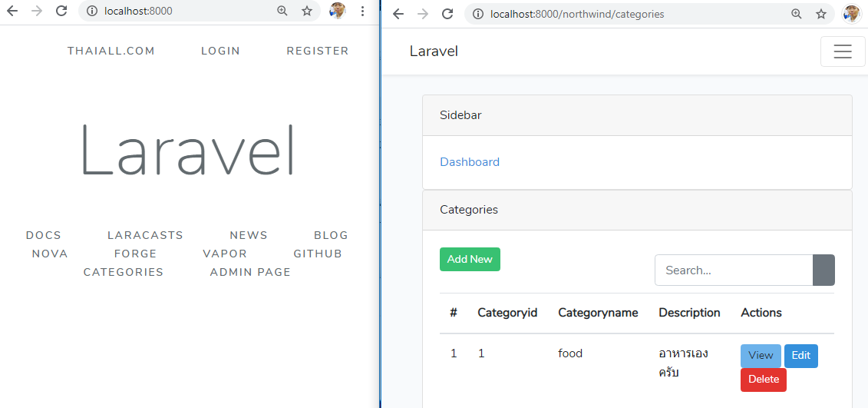View the food category row
868x408 pixels.
click(761, 356)
